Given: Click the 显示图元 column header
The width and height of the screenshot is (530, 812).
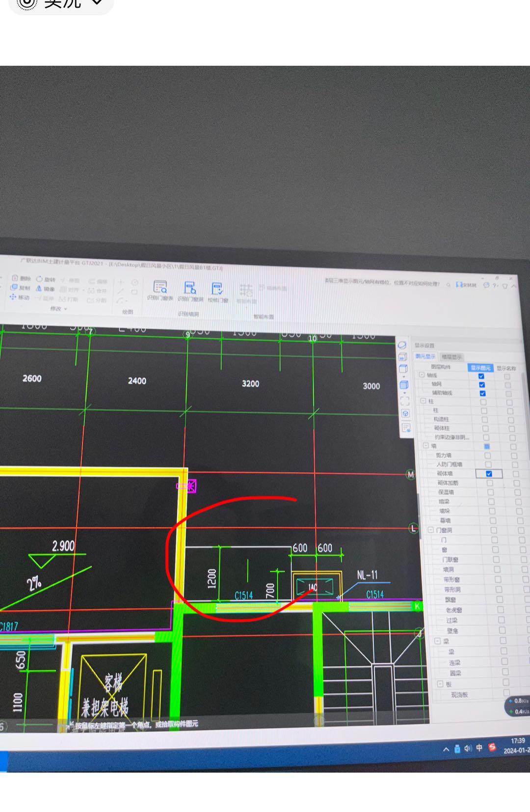Looking at the screenshot, I should (x=480, y=368).
